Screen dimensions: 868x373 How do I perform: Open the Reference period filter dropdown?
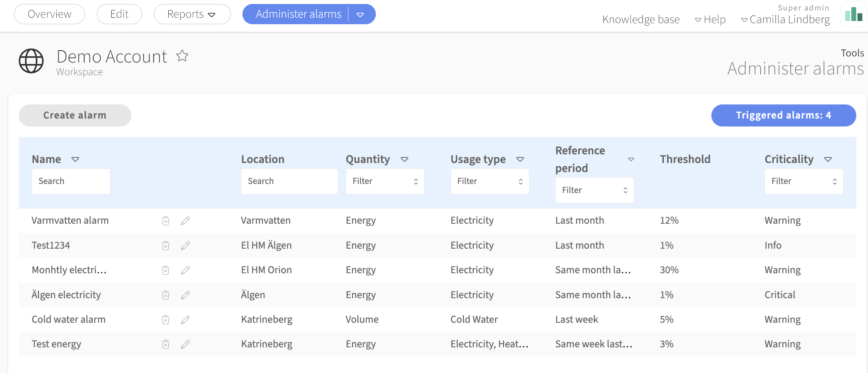[x=594, y=190]
